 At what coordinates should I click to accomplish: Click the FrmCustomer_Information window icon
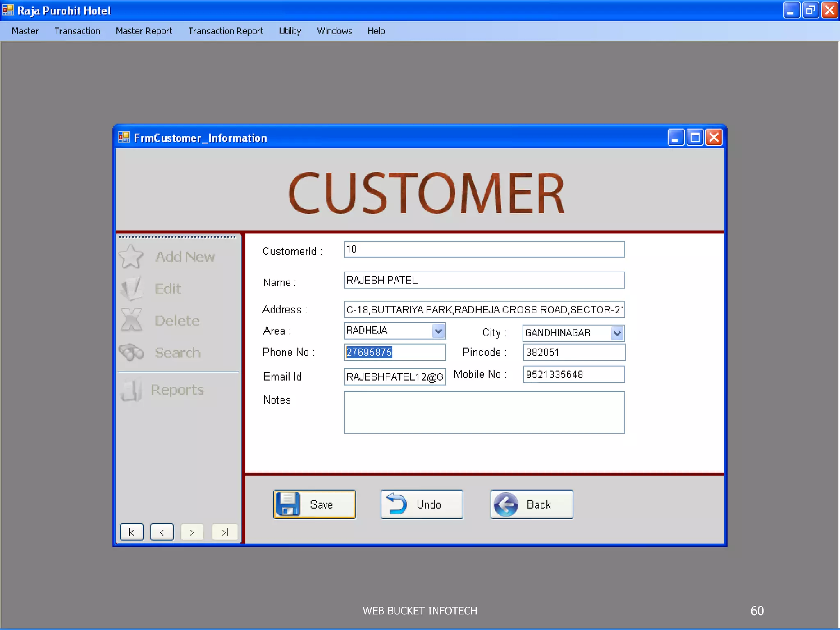coord(123,137)
